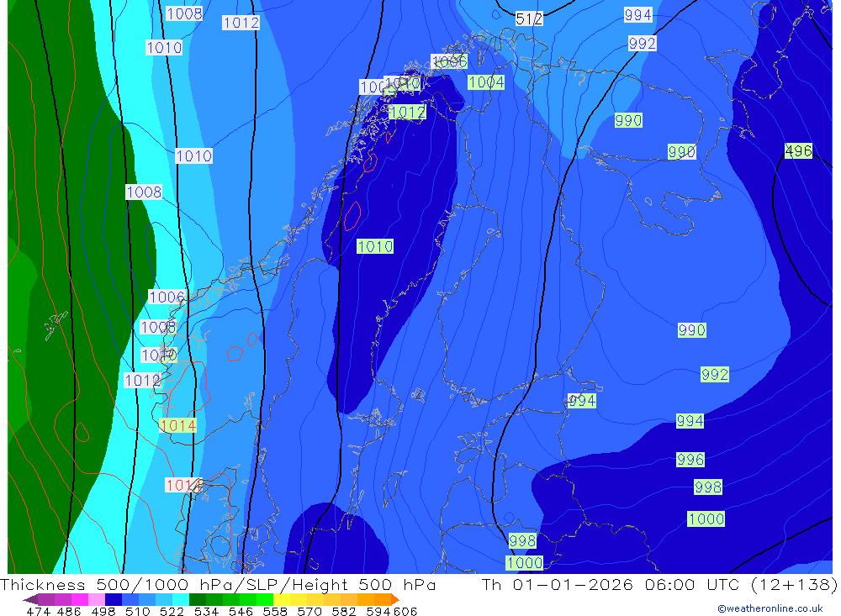841x616 pixels.
Task: Click the pale pink legend swatch
Action: [97, 599]
